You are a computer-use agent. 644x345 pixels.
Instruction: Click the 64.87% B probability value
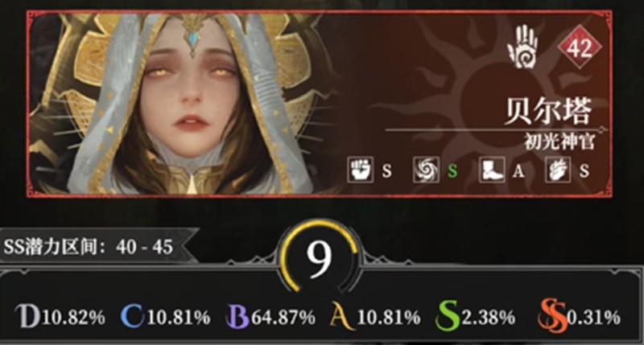(283, 318)
